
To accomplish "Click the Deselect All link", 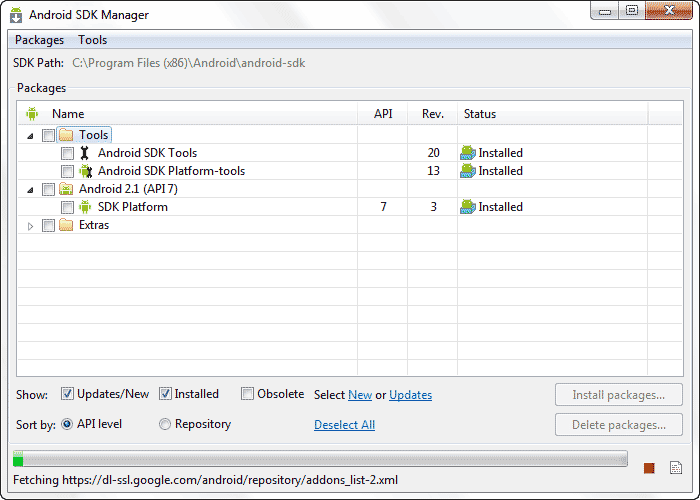I will click(x=344, y=425).
